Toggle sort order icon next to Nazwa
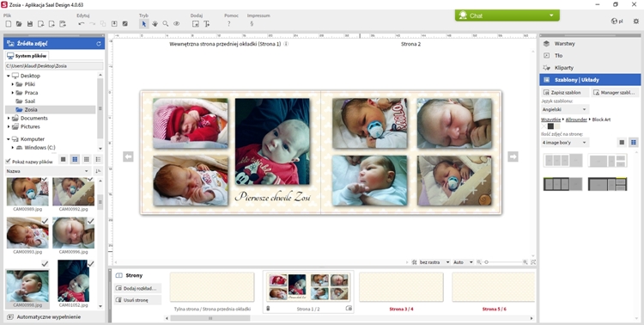The image size is (644, 325). click(98, 171)
